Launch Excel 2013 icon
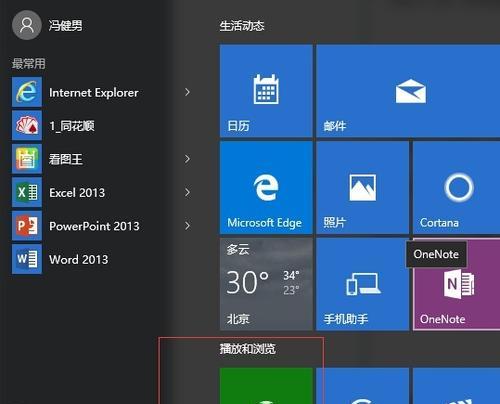The height and width of the screenshot is (404, 500). click(27, 192)
